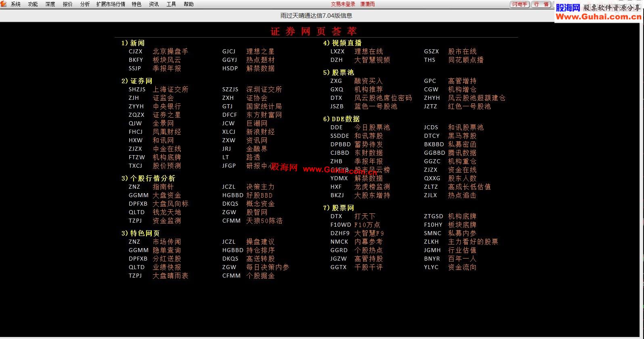Open the 金融界 link
Screen dimensions: 644x339
(257, 149)
